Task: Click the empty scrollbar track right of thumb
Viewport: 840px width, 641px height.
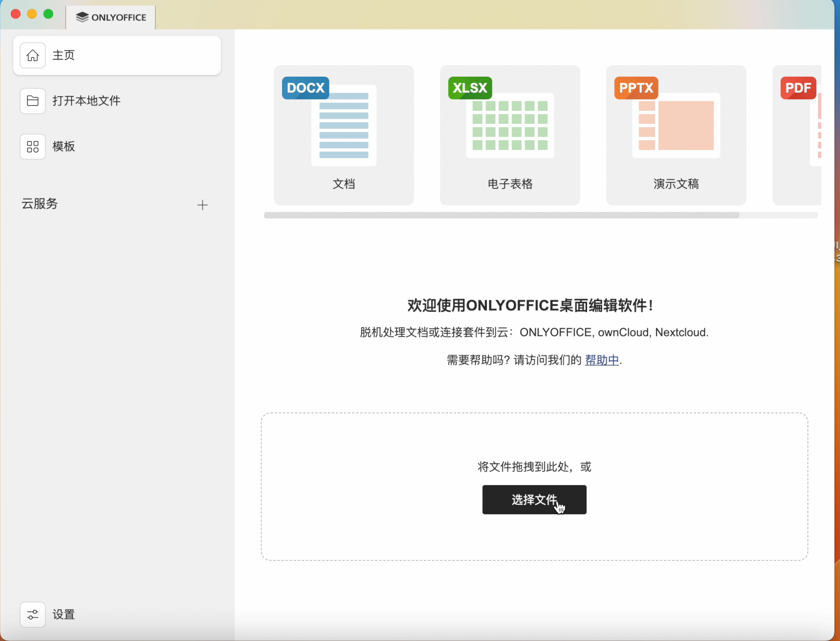Action: pos(778,216)
